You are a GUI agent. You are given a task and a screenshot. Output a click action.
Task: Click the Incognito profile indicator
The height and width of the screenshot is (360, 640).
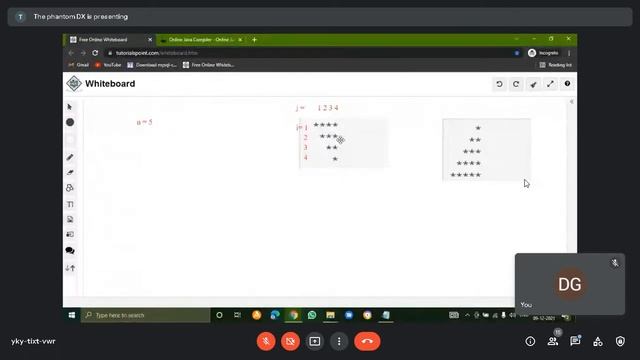(543, 53)
